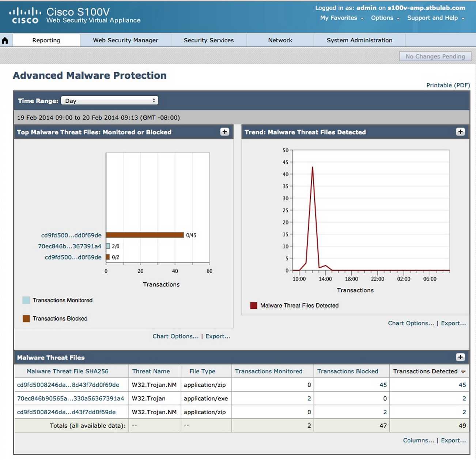Open Support and Help dropdown

(435, 18)
